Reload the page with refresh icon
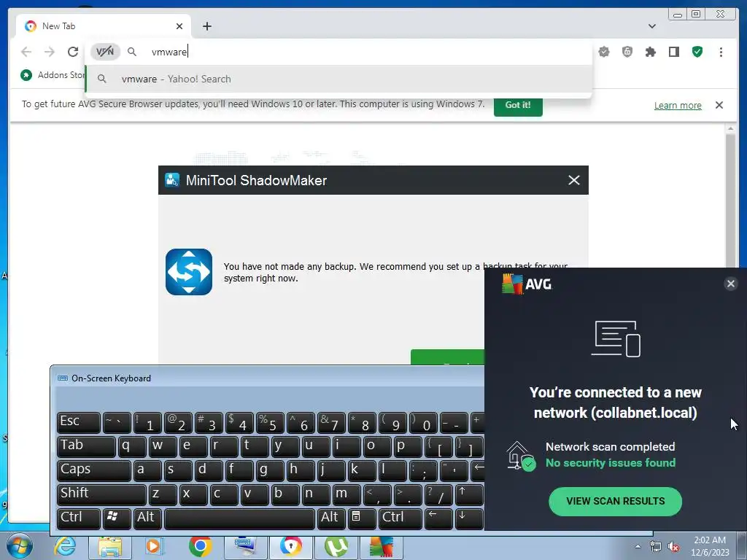 point(73,52)
